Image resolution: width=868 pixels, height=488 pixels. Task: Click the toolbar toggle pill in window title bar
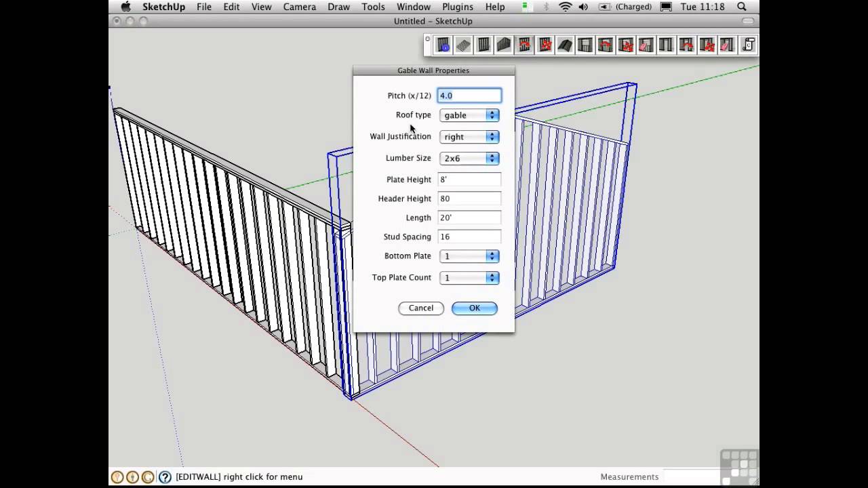pyautogui.click(x=748, y=21)
